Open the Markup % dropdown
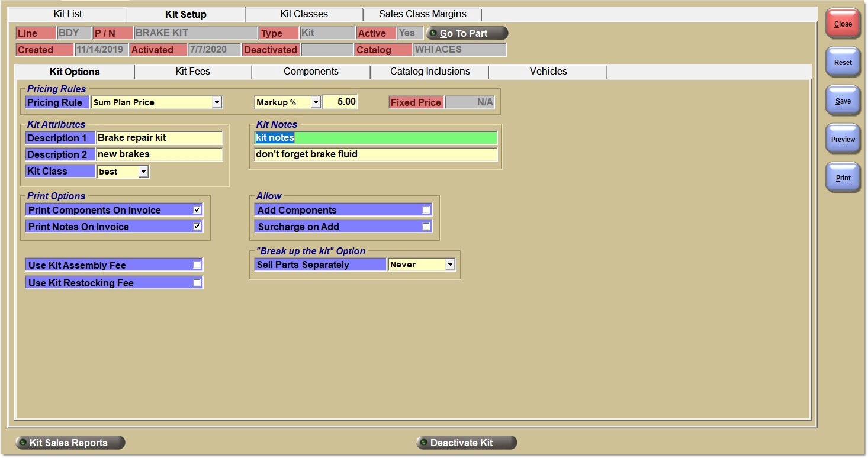 [316, 102]
